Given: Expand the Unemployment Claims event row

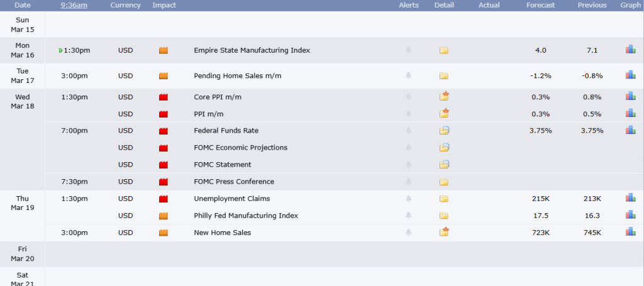Looking at the screenshot, I should coord(231,199).
